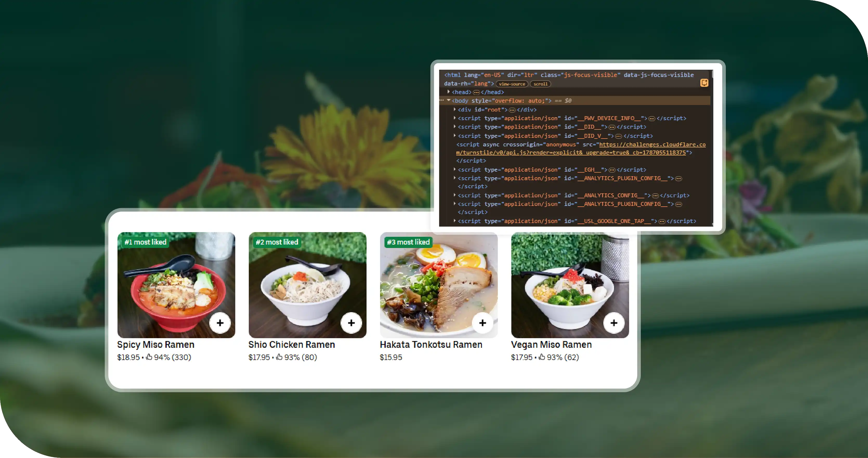Expand the __ANALYTICS_CONFIG__ script node

pos(455,195)
